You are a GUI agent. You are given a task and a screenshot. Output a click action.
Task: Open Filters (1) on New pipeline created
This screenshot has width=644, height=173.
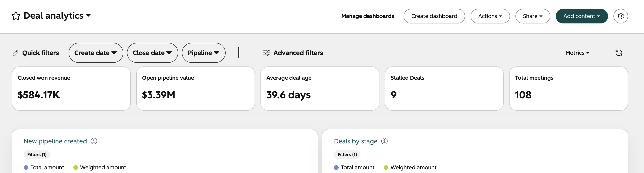37,155
